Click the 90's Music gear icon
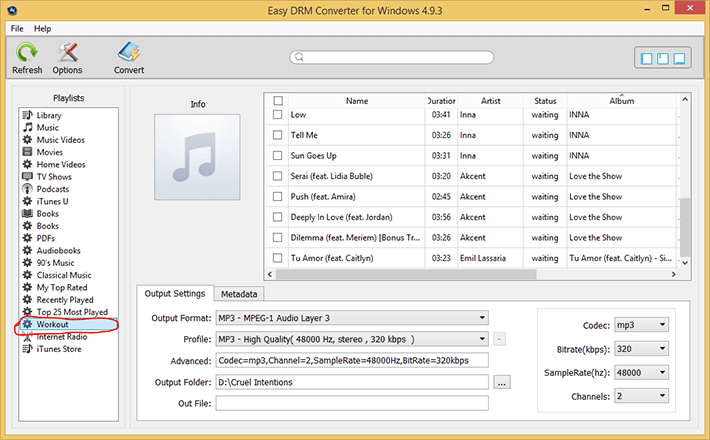 [28, 262]
